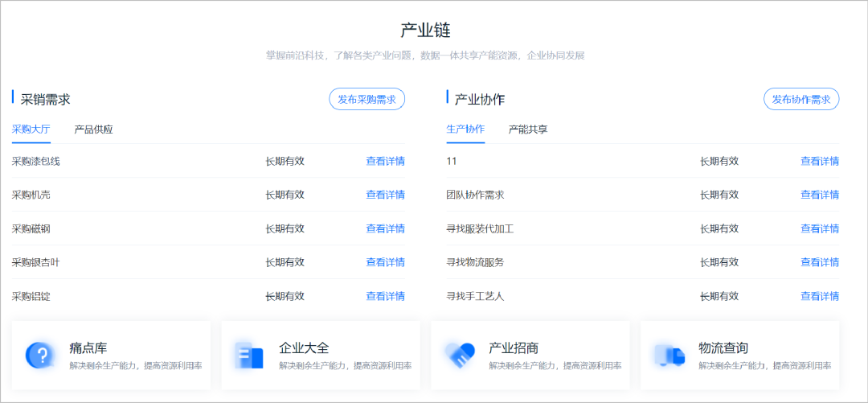Click the 物流查询 truck icon

[x=669, y=356]
